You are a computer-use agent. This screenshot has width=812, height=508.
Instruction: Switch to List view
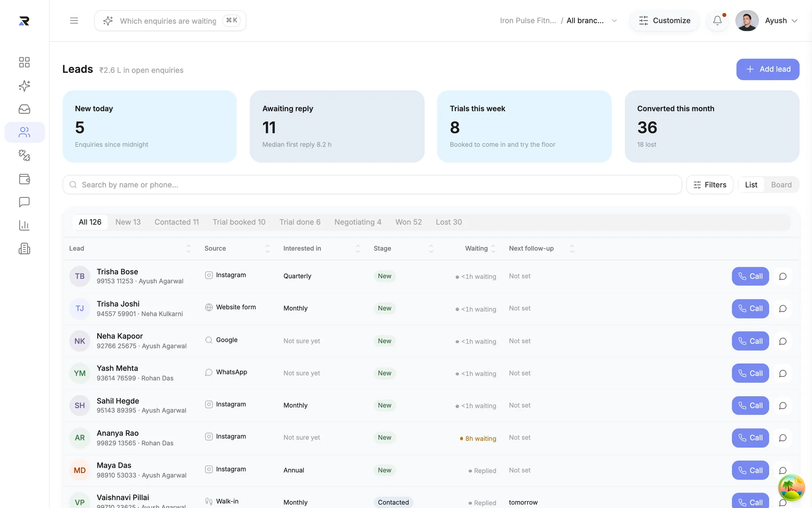tap(751, 185)
